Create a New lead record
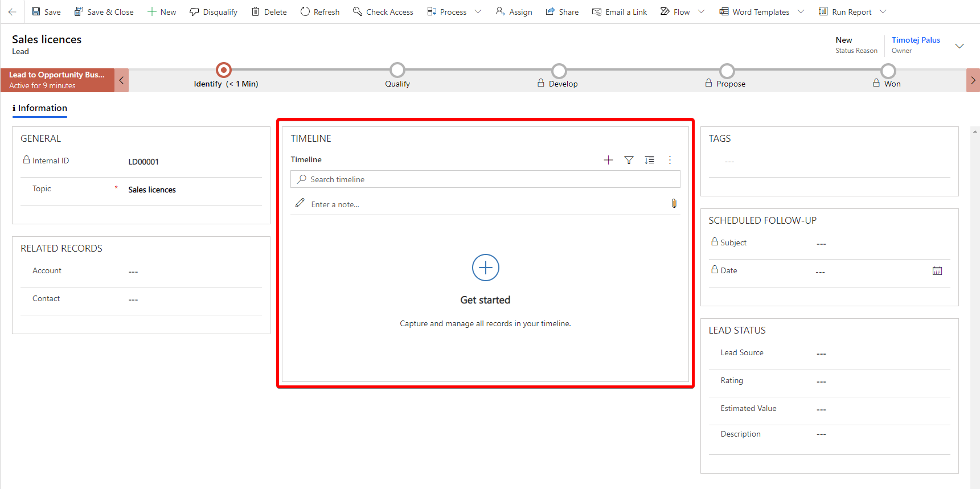The width and height of the screenshot is (980, 489). pos(162,11)
